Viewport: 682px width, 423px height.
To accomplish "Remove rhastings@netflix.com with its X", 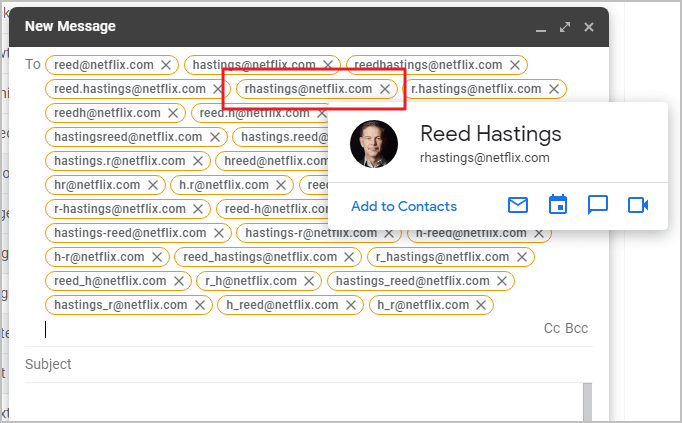I will [384, 89].
